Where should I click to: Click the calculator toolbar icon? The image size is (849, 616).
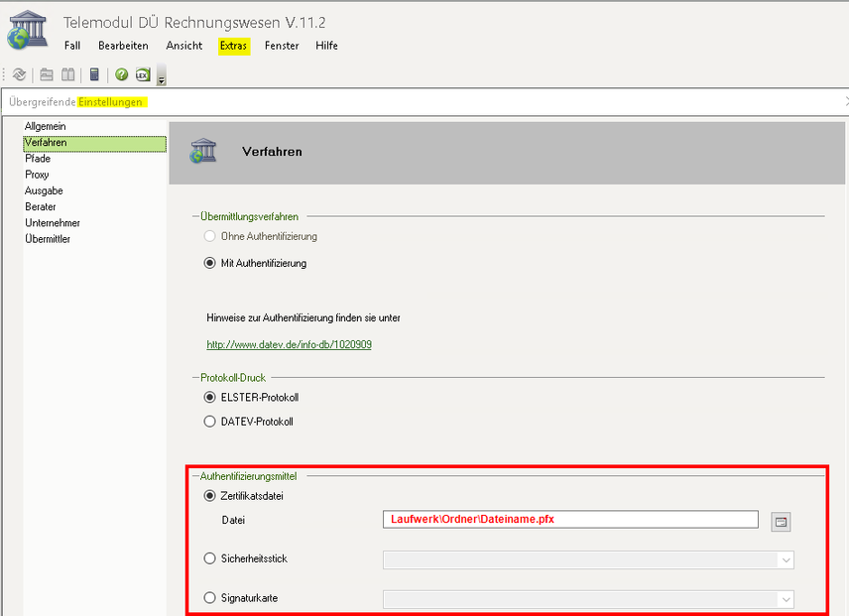[x=94, y=74]
